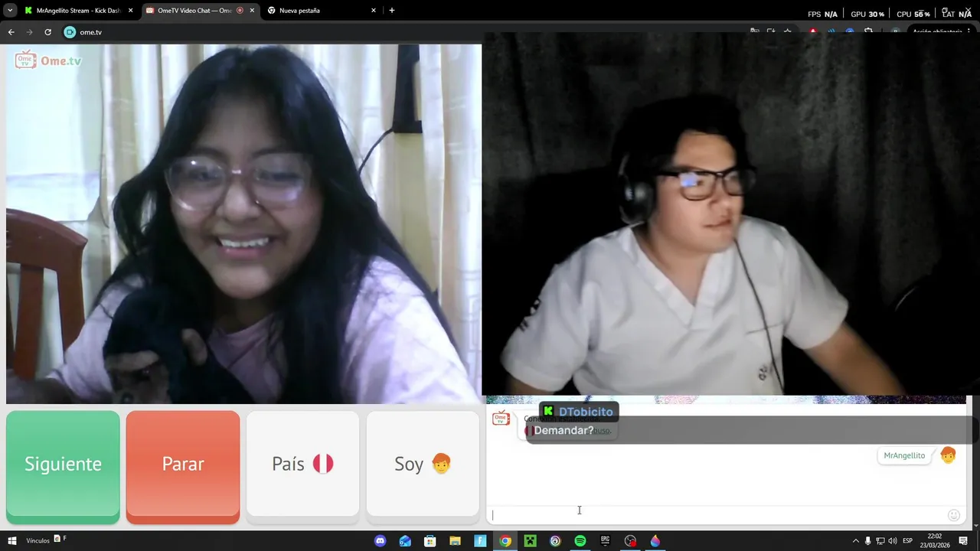Click the Parar button

pos(183,467)
